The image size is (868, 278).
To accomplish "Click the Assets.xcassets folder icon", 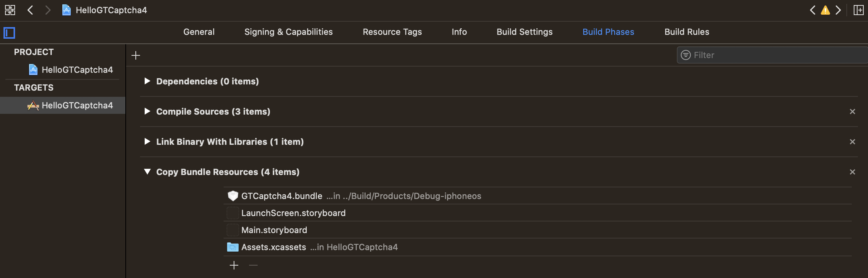I will (232, 247).
